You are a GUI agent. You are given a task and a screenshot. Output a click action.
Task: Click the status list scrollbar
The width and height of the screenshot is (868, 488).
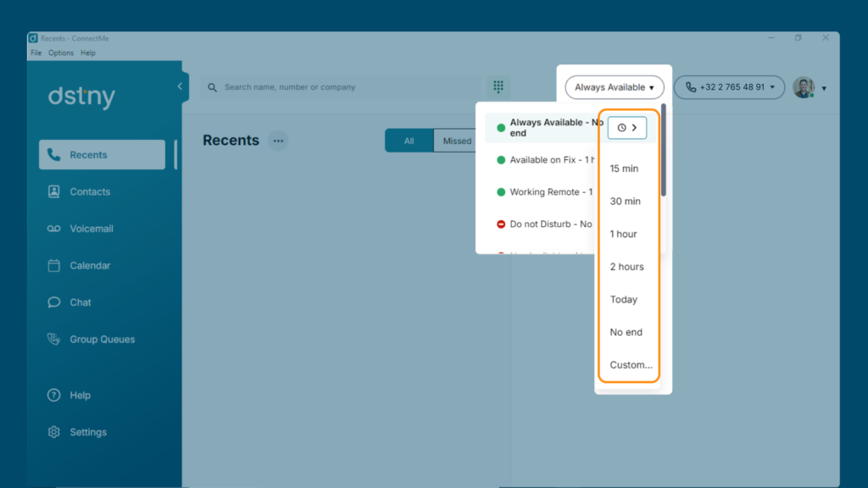coord(663,150)
